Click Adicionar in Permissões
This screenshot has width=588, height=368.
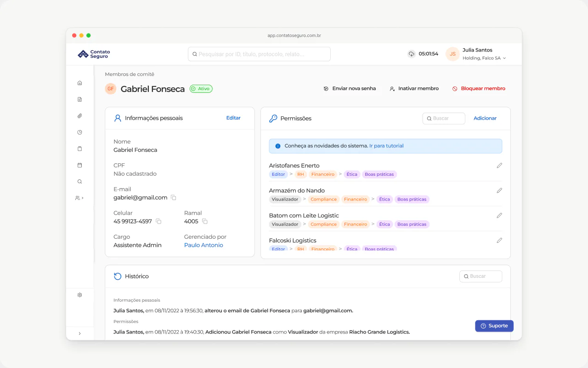pyautogui.click(x=485, y=118)
